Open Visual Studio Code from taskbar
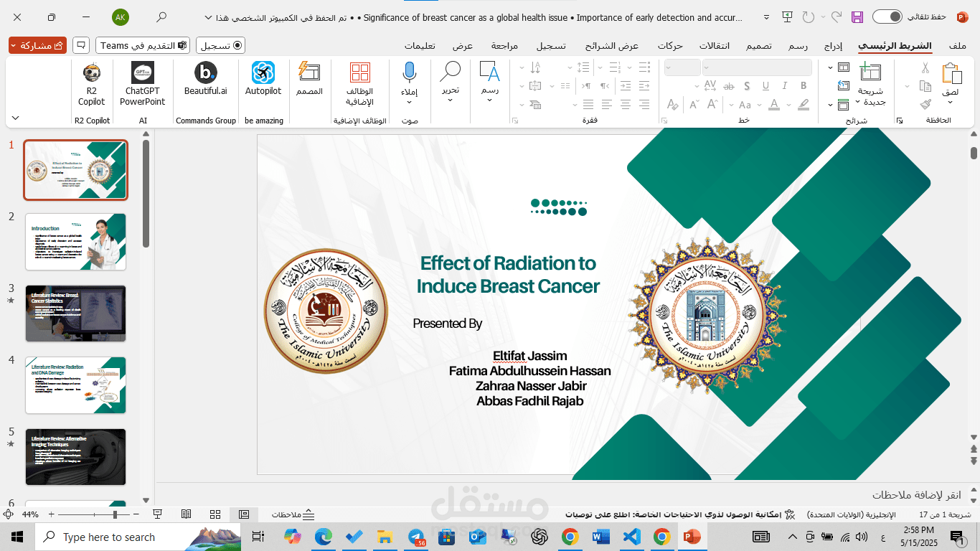Viewport: 980px width, 551px height. click(631, 537)
